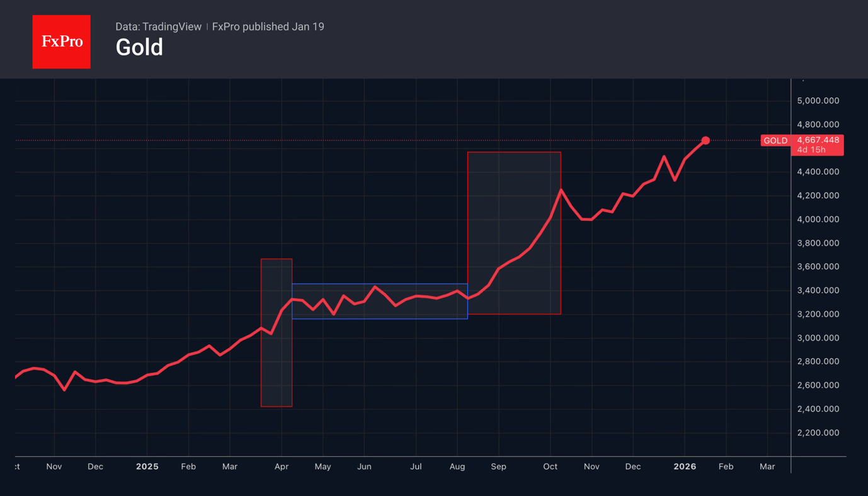Click the Sep month label on timeline
Image resolution: width=868 pixels, height=496 pixels.
(498, 466)
